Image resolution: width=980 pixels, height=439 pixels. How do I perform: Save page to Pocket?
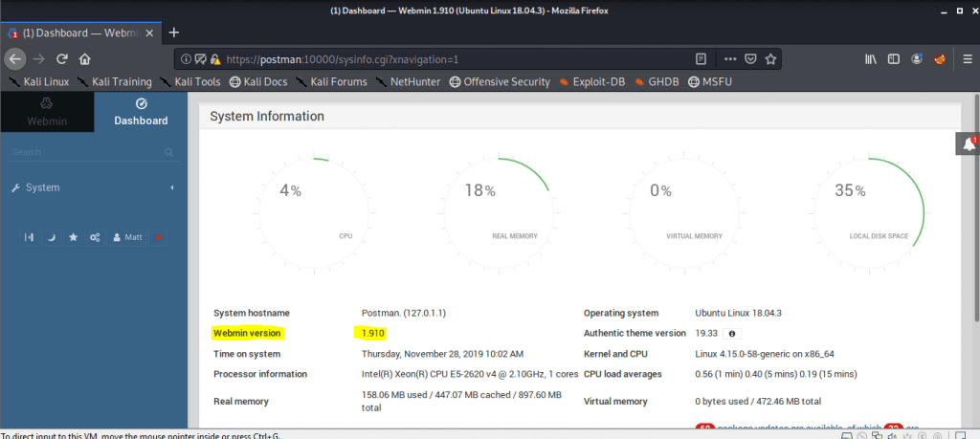point(750,59)
